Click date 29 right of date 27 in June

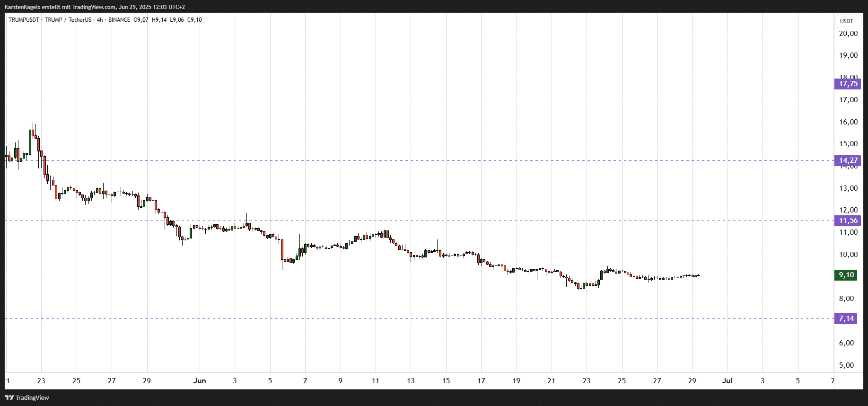(x=692, y=381)
